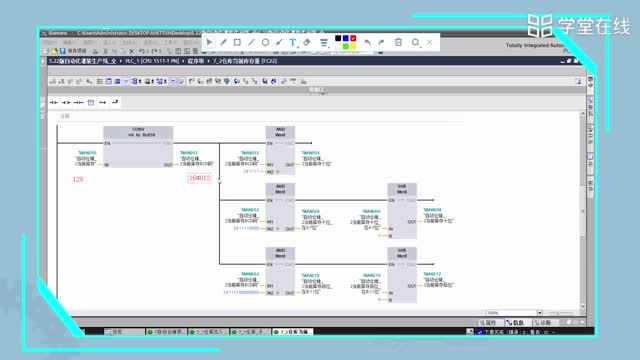Select the top AND Word block
Image resolution: width=640 pixels, height=360 pixels.
(280, 150)
